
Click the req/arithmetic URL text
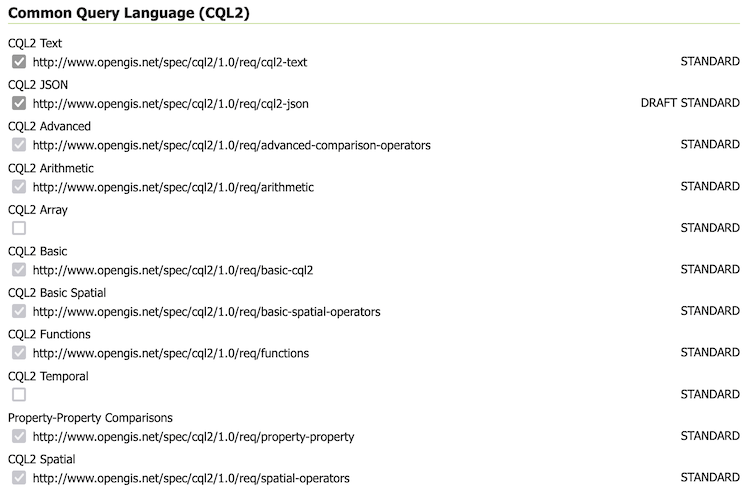point(173,187)
